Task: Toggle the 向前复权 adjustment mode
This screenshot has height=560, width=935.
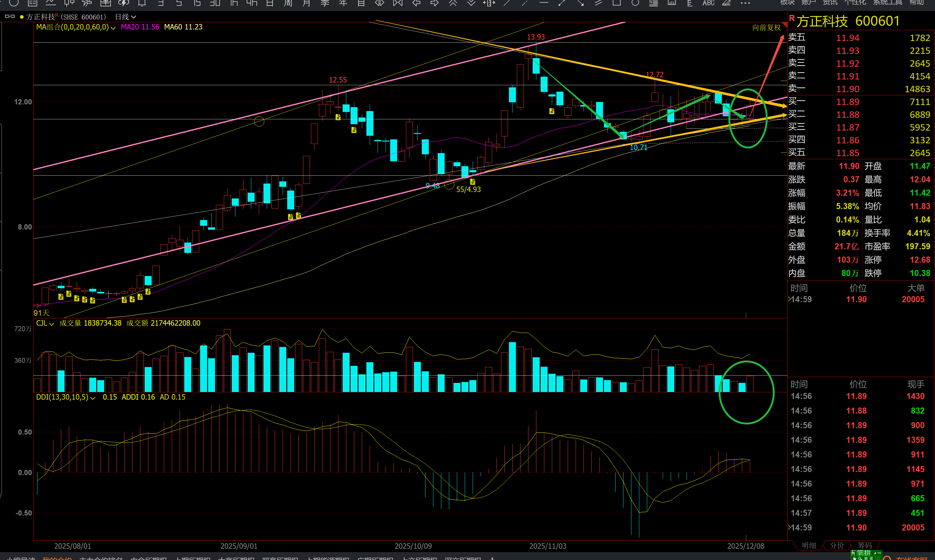Action: point(766,28)
